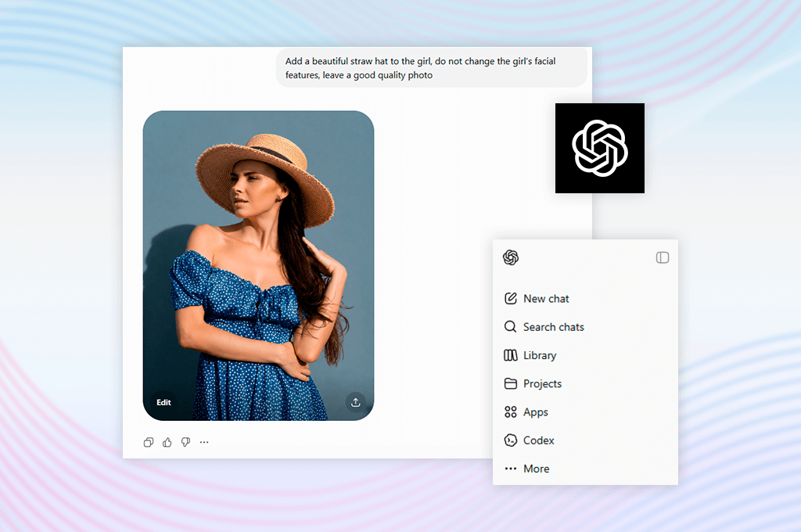Click the Edit button on the image
This screenshot has width=801, height=532.
coord(163,402)
